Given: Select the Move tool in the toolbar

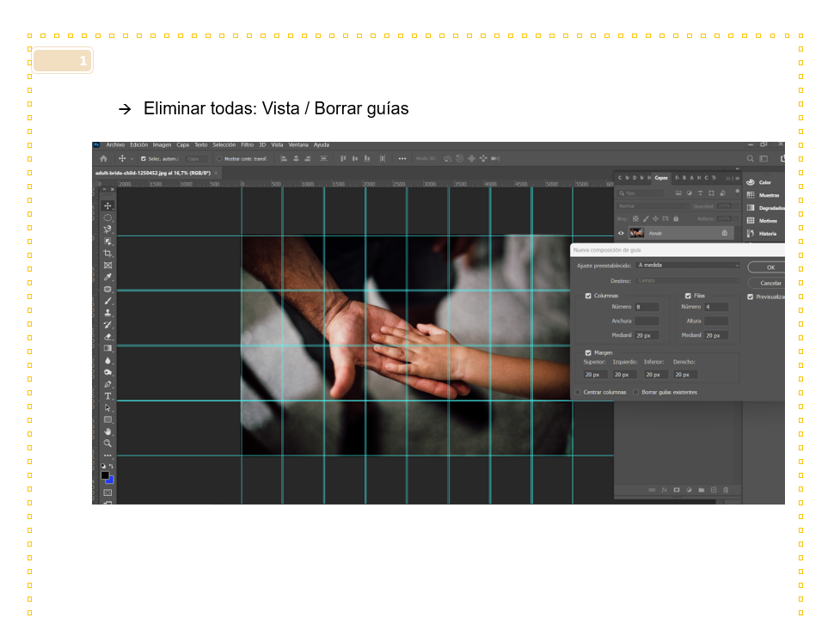Looking at the screenshot, I should (x=107, y=206).
